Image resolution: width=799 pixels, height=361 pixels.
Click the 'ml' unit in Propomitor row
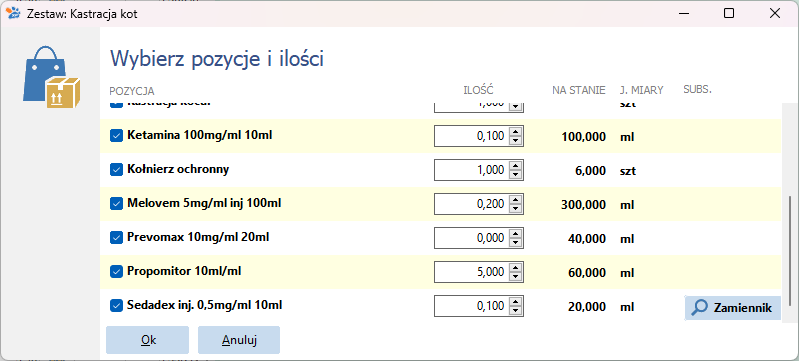[627, 273]
